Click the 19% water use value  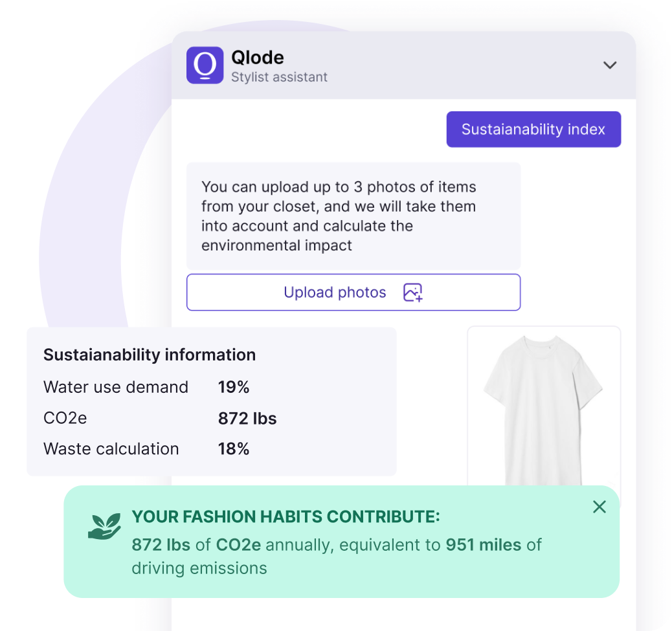tap(234, 387)
